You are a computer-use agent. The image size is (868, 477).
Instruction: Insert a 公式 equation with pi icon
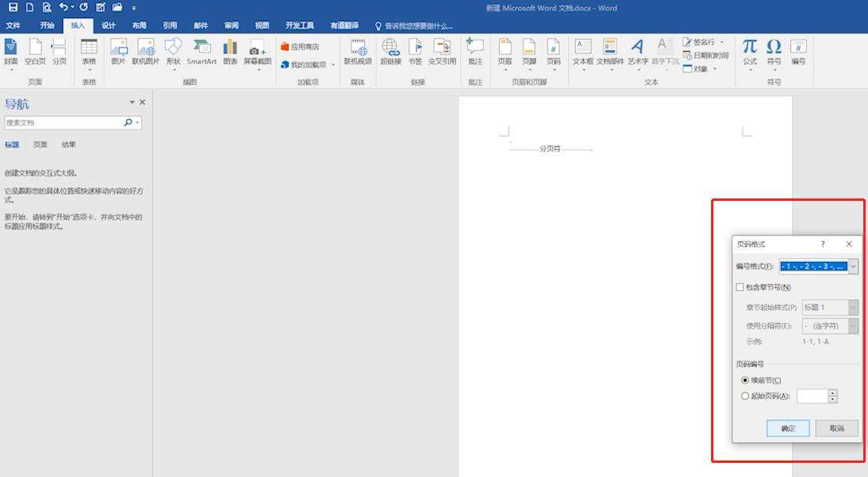[x=750, y=53]
